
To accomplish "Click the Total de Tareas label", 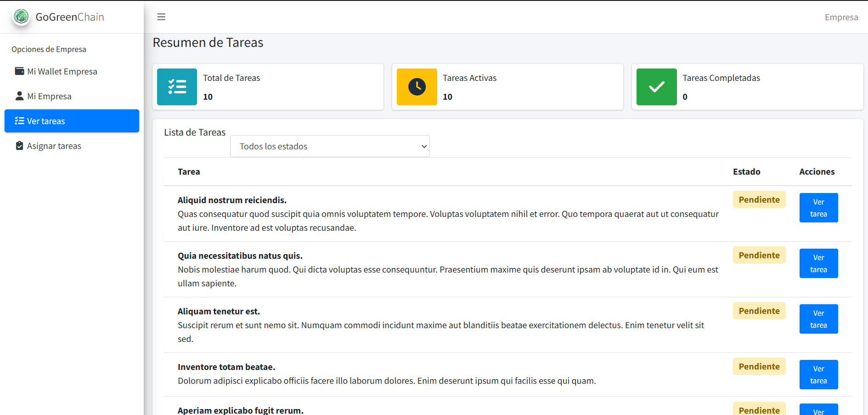I will tap(231, 78).
